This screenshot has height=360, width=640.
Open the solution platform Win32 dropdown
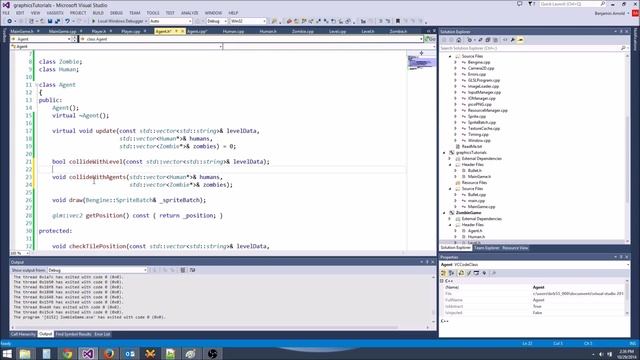click(x=248, y=21)
